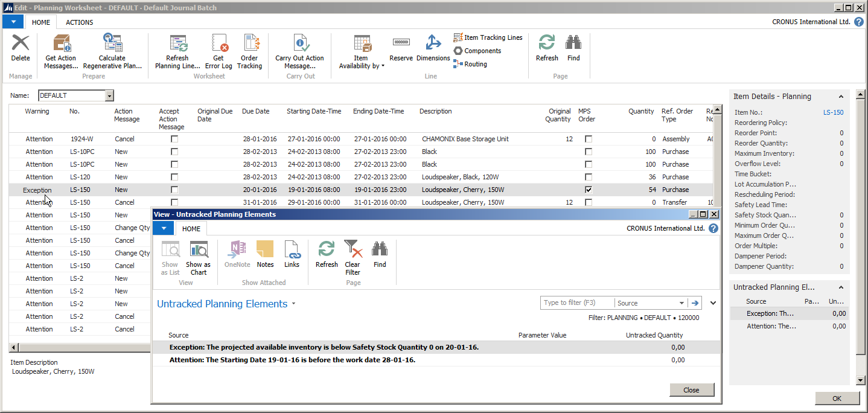Open the LS-150 item number link

point(833,112)
